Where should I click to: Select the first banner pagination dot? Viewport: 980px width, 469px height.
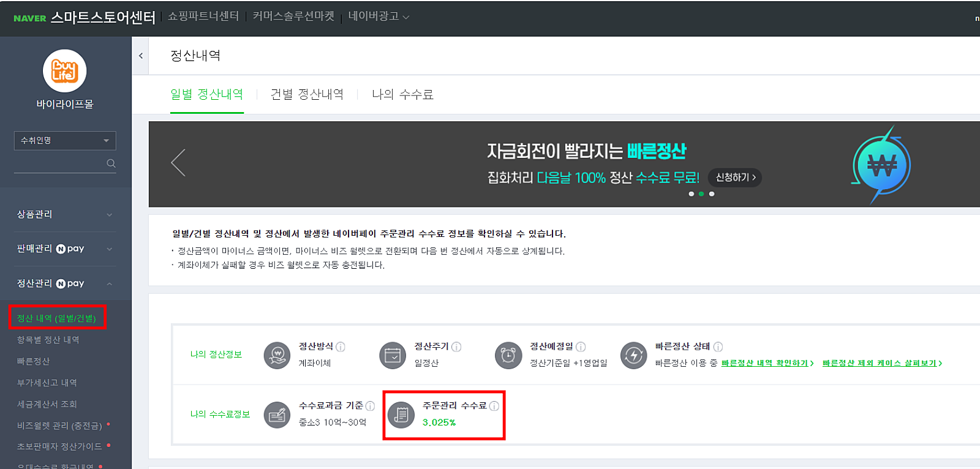(x=692, y=194)
